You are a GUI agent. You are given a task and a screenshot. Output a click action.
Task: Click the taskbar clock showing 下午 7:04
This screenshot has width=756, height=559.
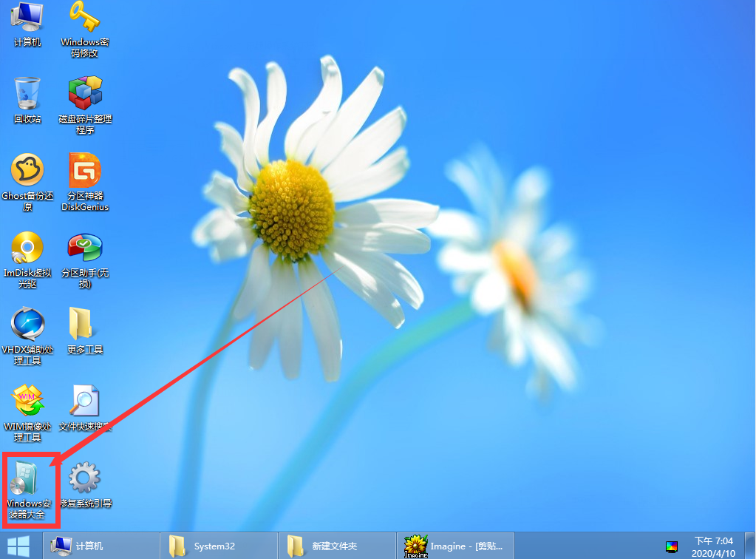click(x=713, y=546)
